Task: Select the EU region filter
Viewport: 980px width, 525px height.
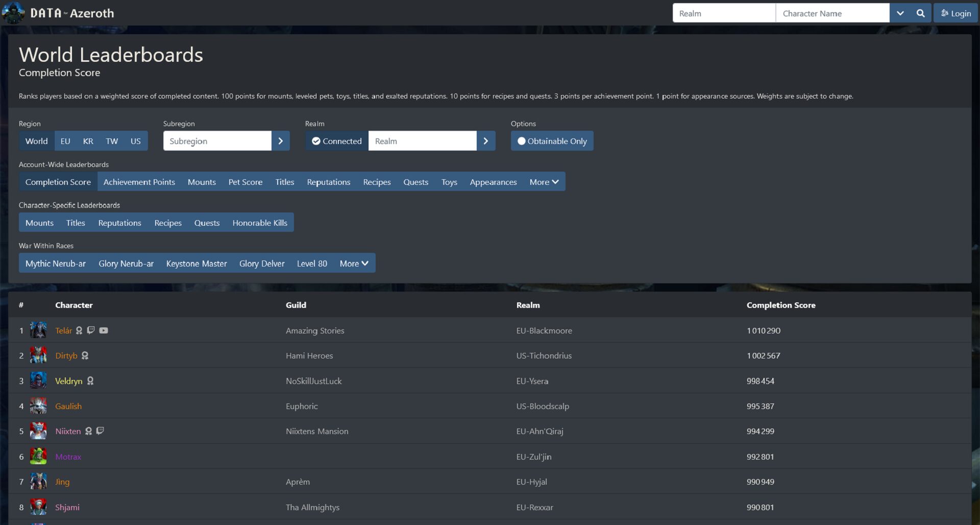Action: point(65,141)
